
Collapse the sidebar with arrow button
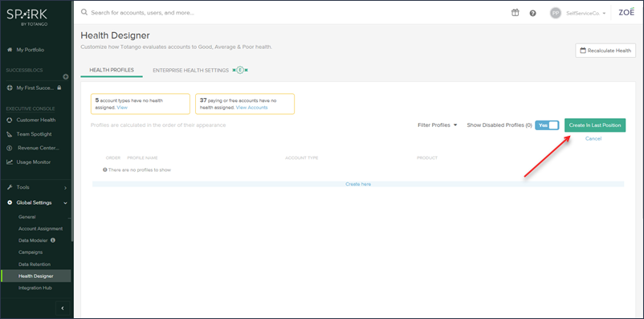(x=63, y=308)
